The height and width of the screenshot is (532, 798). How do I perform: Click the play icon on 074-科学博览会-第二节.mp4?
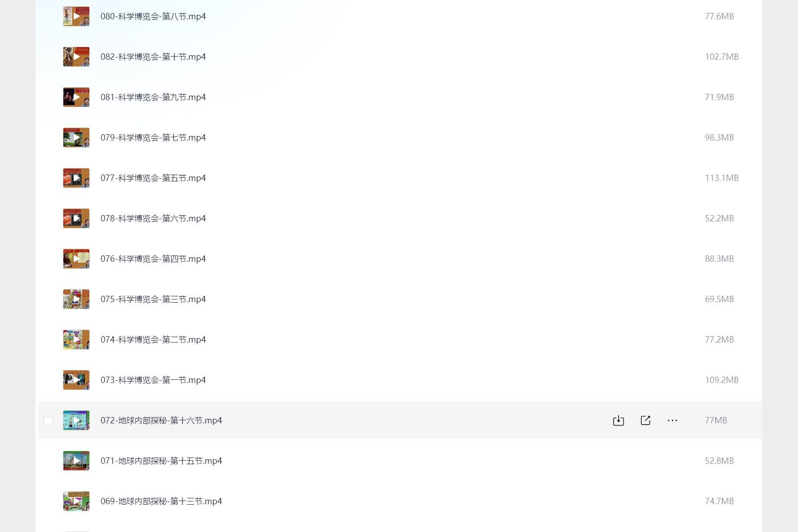(x=76, y=339)
